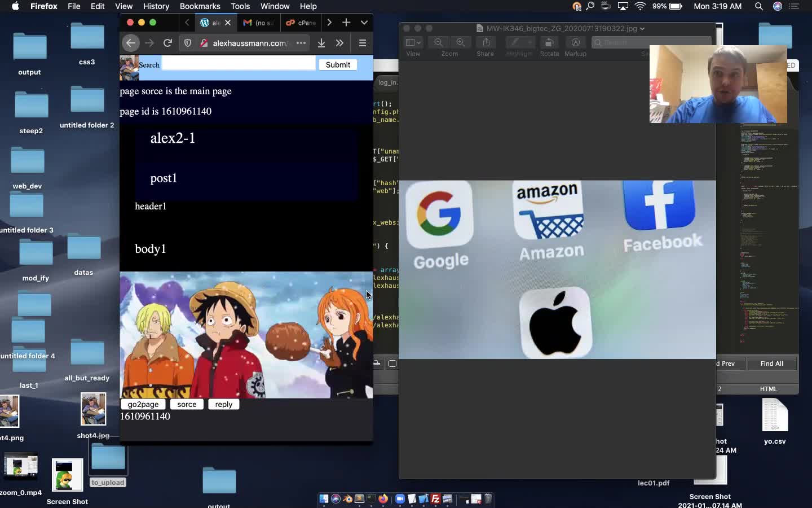812x508 pixels.
Task: Open Trash in the Dock
Action: pyautogui.click(x=488, y=498)
